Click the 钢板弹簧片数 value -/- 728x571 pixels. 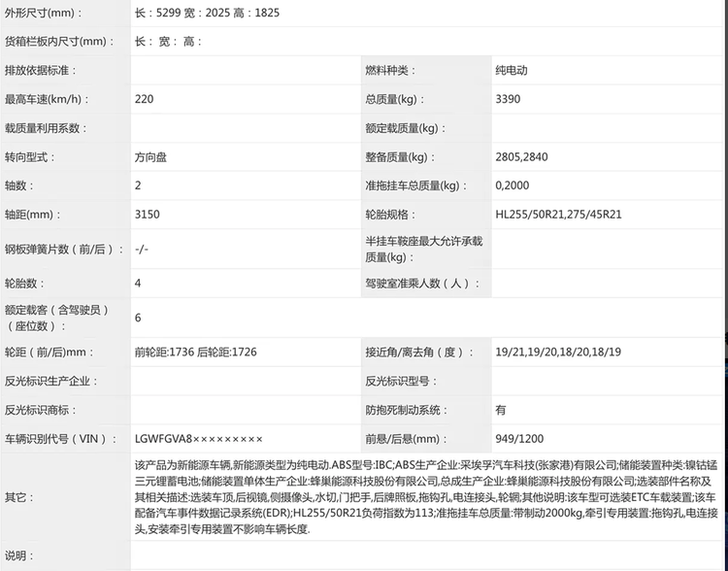142,249
